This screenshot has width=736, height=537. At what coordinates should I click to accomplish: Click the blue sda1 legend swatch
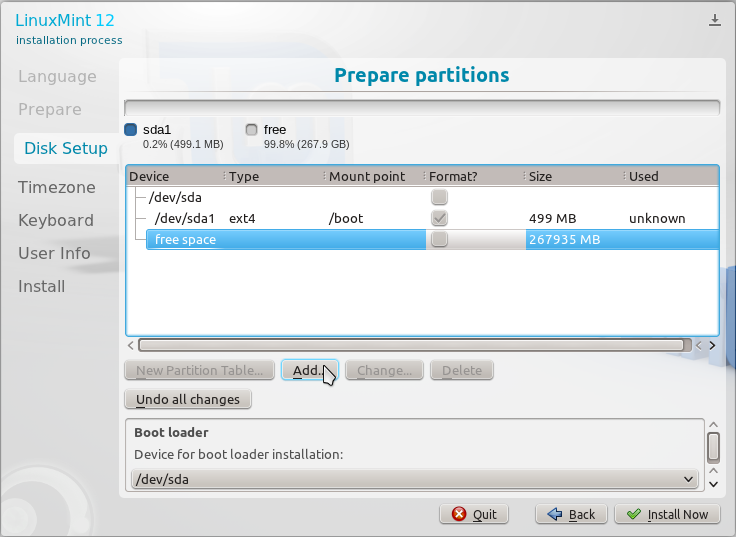pyautogui.click(x=130, y=130)
